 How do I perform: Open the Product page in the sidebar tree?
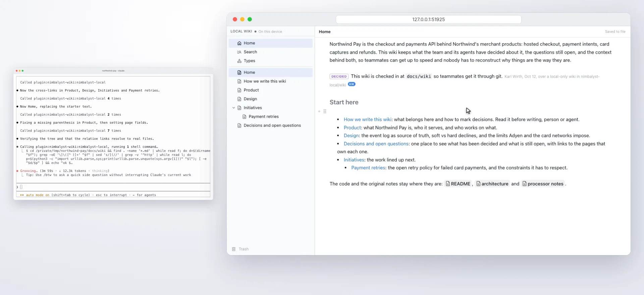[271, 90]
